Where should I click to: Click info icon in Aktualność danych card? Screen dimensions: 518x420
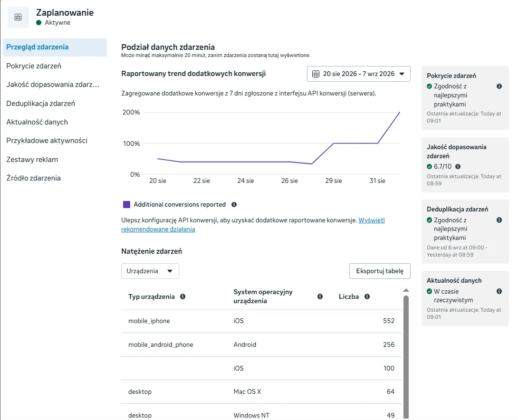(499, 291)
